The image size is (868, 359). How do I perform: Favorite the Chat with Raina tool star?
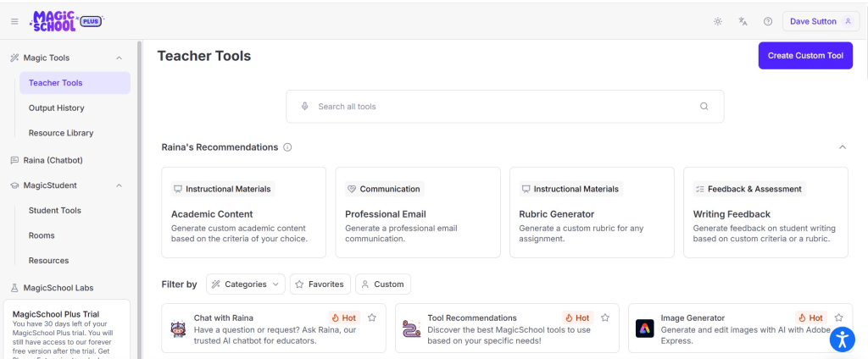372,318
